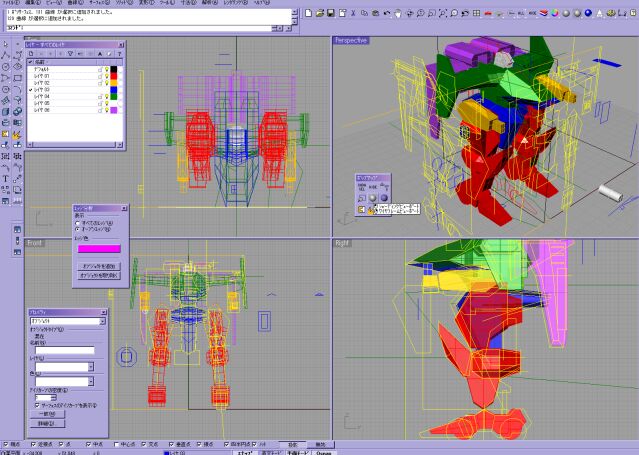The height and width of the screenshot is (455, 639).
Task: Open the Edit menu
Action: tap(32, 2)
